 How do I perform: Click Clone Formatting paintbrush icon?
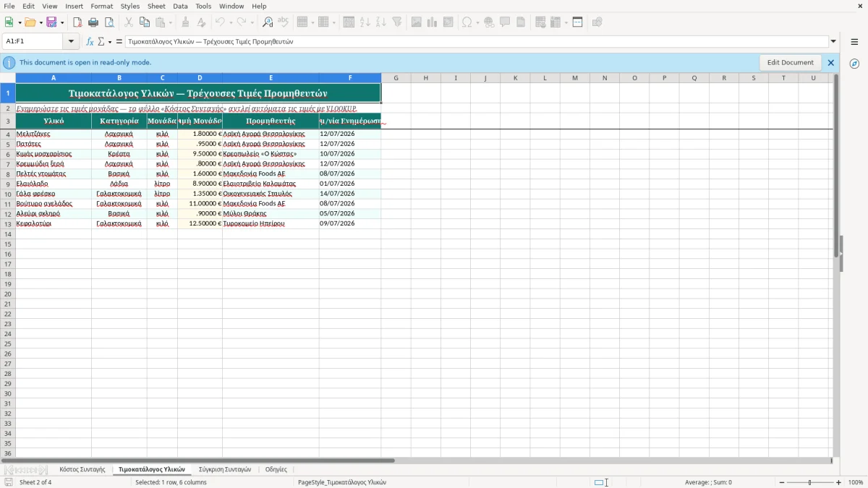185,22
